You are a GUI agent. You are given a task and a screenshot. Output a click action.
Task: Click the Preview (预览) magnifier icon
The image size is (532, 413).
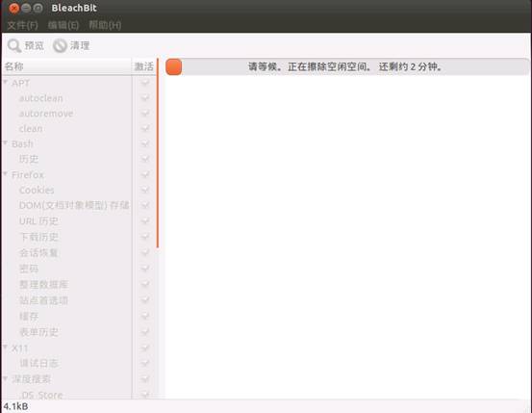click(x=14, y=45)
